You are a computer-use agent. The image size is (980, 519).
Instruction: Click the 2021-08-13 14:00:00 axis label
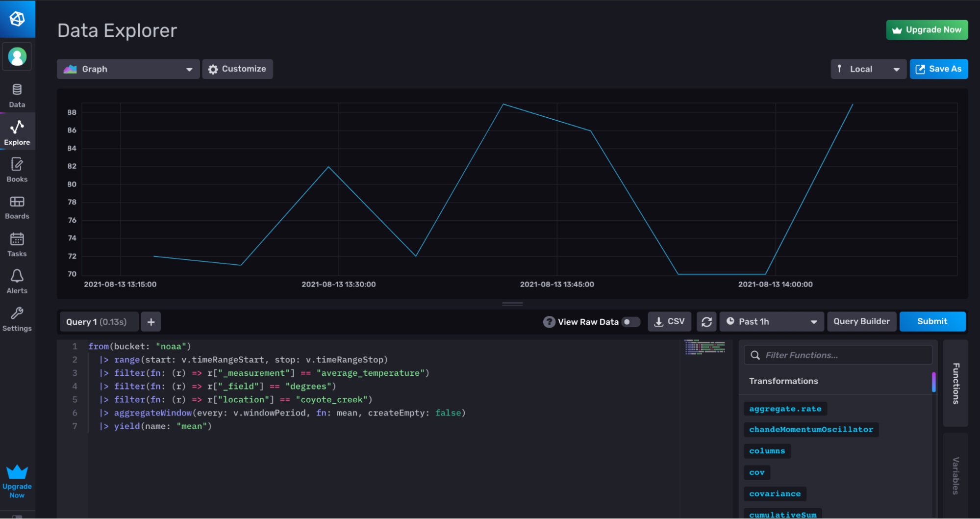pyautogui.click(x=776, y=285)
